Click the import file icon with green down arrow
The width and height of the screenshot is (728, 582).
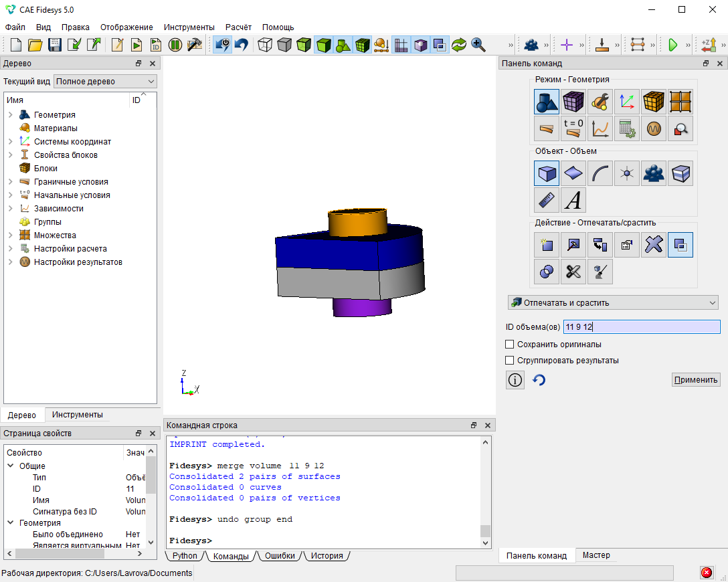(x=74, y=45)
